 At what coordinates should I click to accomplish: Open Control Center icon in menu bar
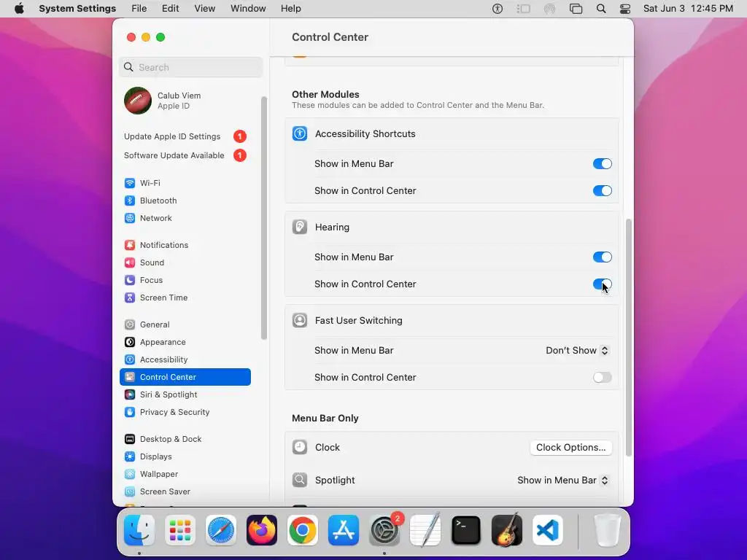coord(625,9)
